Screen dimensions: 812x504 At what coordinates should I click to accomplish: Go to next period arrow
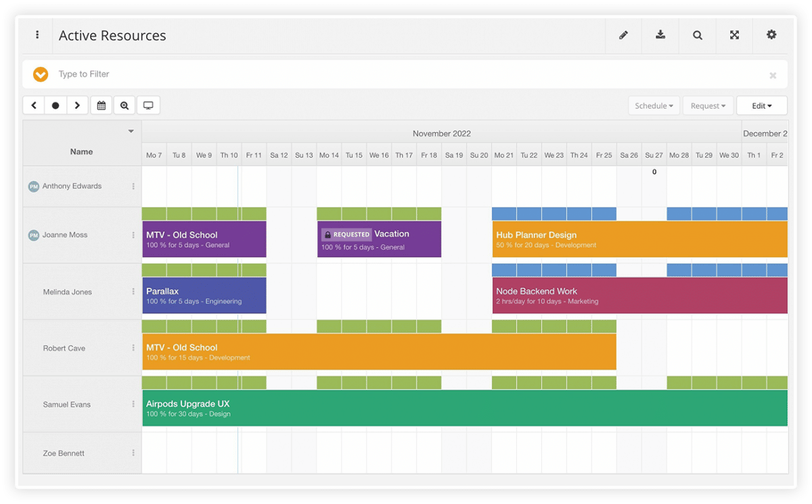(77, 106)
